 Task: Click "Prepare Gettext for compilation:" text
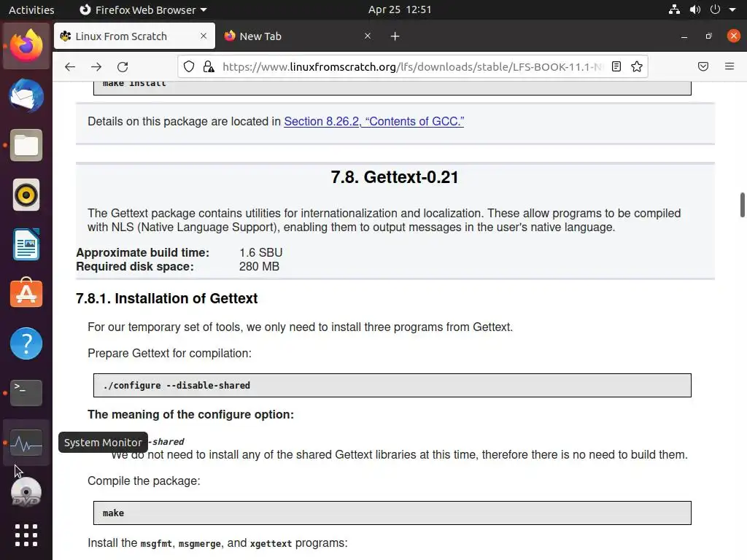click(x=169, y=354)
